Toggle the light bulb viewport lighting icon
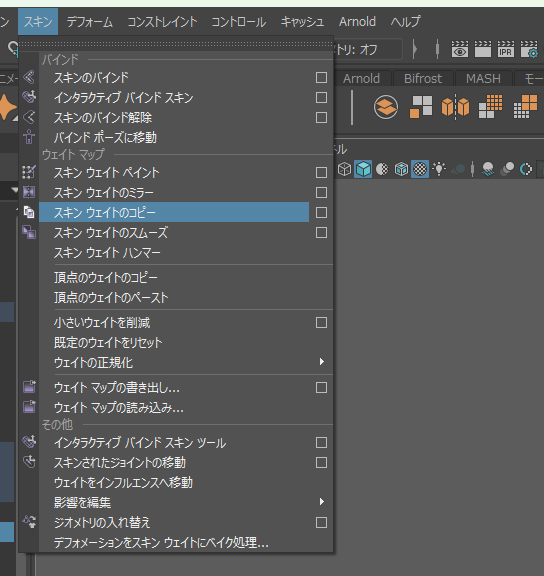This screenshot has width=544, height=576. coord(439,169)
